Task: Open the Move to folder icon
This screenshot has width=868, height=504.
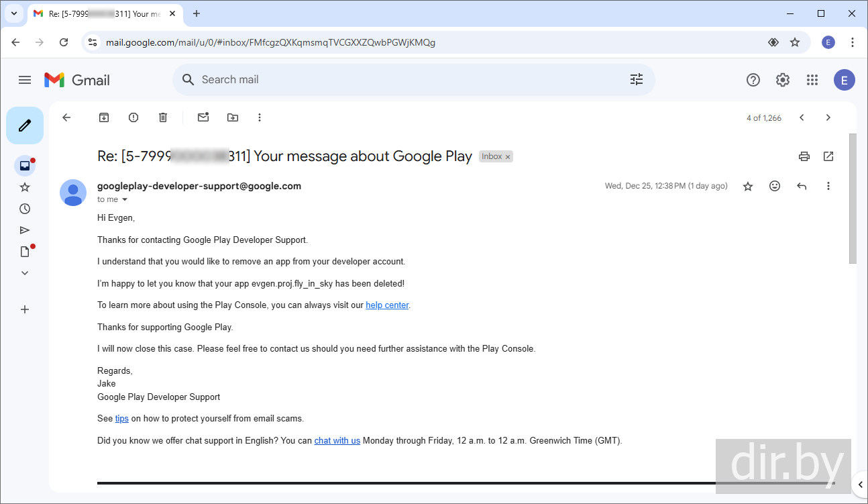Action: [x=233, y=117]
